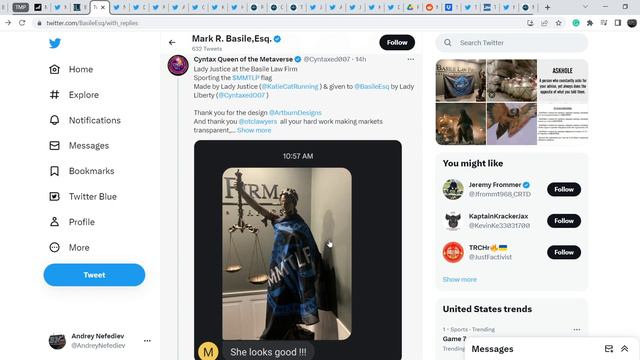Close the active Twitter tab
The width and height of the screenshot is (640, 360).
click(x=103, y=7)
